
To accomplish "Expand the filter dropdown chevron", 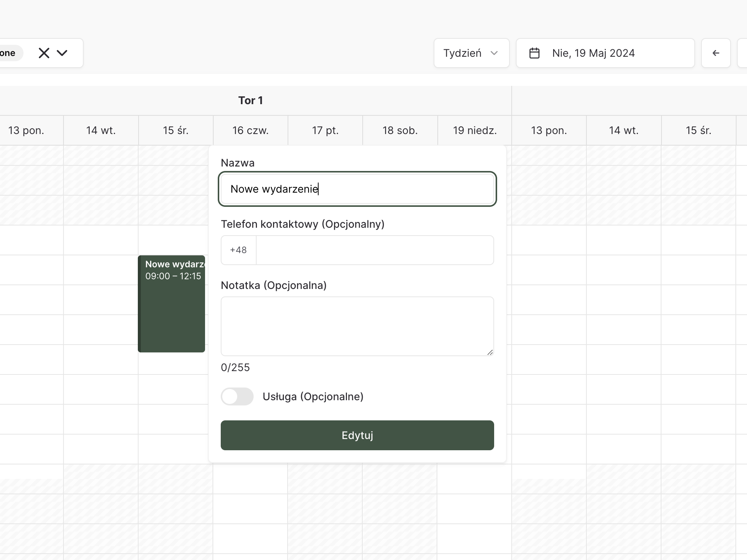I will 62,53.
